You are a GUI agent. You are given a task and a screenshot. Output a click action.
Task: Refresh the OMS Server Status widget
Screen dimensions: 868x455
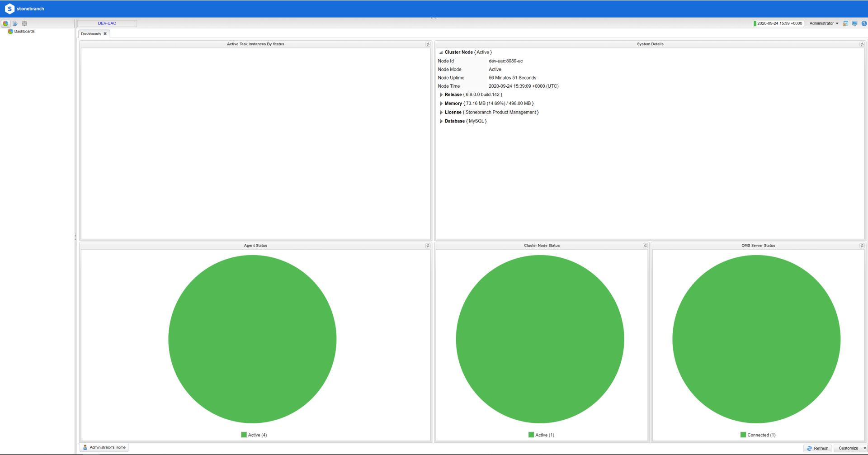(862, 246)
